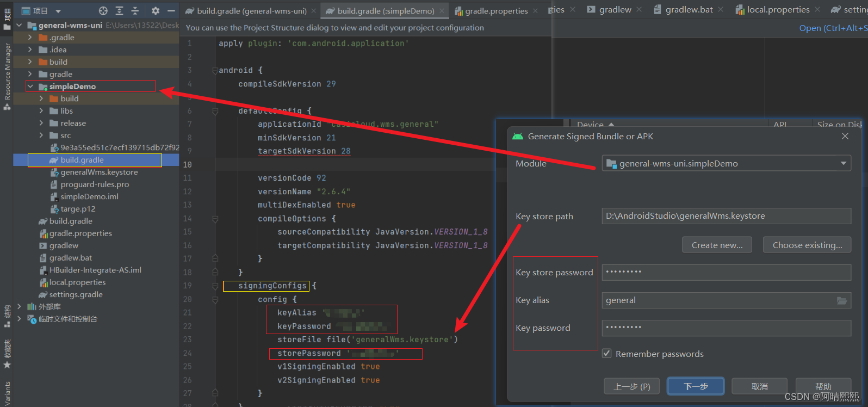This screenshot has height=407, width=868.
Task: Open project panel settings gear
Action: coord(156,11)
